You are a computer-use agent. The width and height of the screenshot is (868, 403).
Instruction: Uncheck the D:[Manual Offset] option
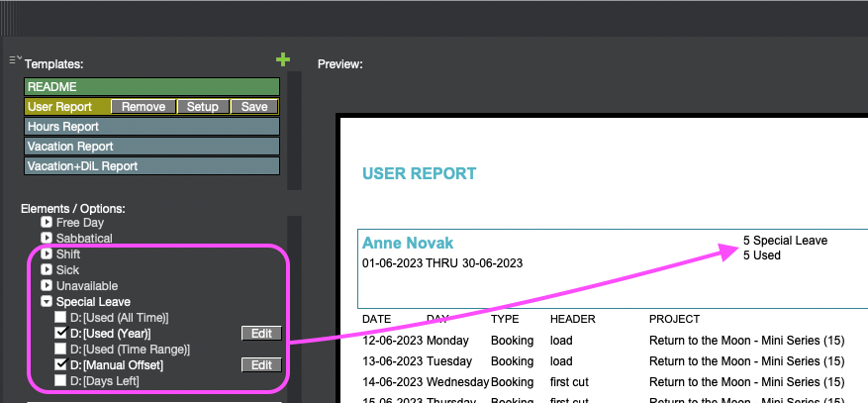click(59, 364)
